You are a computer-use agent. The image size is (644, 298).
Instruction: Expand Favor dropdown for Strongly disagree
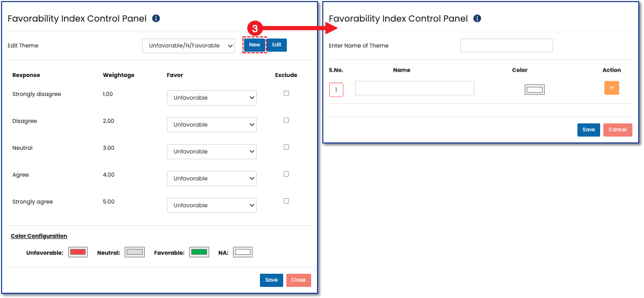[x=211, y=98]
